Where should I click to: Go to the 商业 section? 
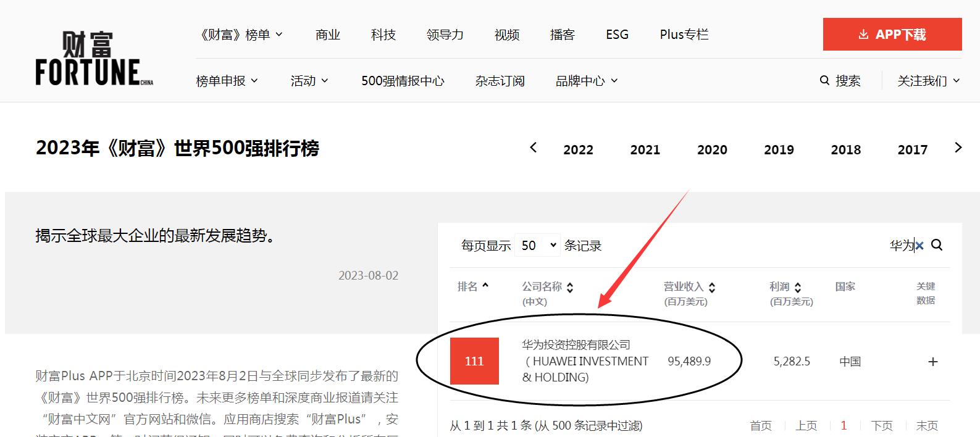[328, 35]
